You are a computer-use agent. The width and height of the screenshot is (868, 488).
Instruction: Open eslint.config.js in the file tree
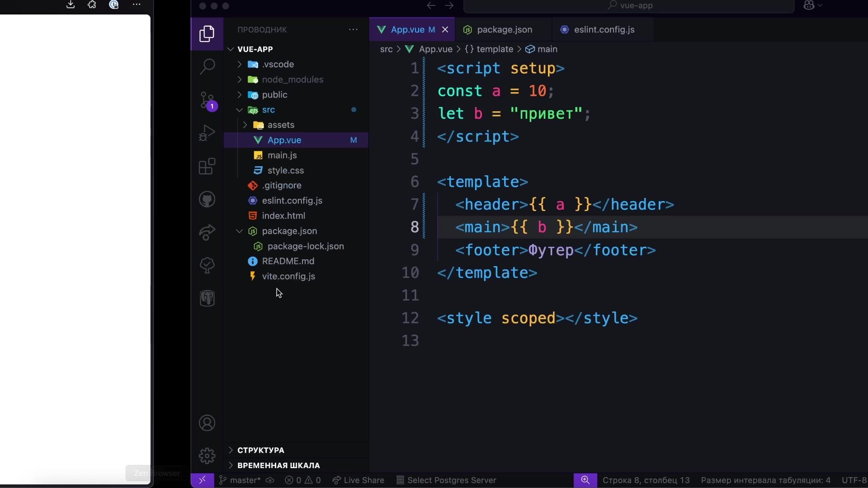[296, 201]
